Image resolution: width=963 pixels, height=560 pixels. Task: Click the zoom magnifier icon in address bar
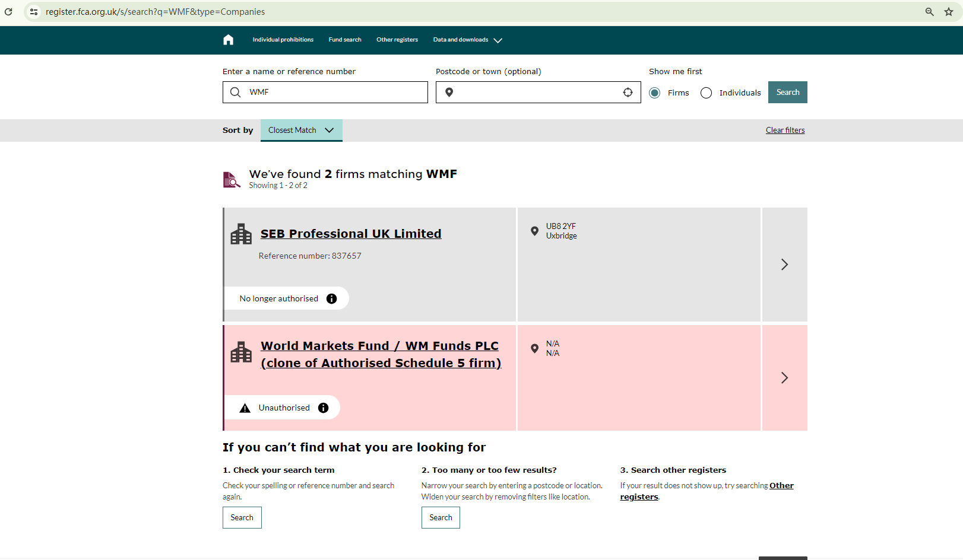pos(930,12)
